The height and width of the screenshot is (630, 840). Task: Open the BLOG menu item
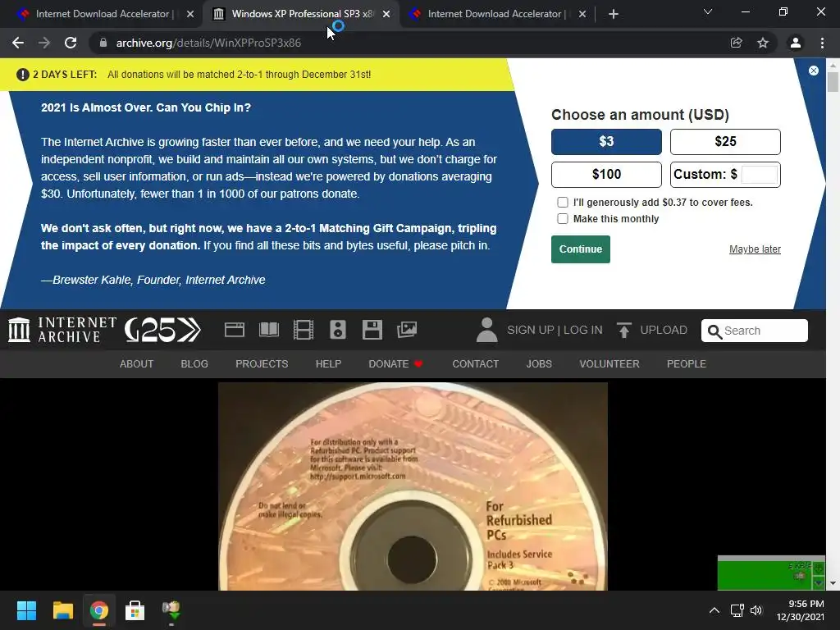tap(194, 363)
